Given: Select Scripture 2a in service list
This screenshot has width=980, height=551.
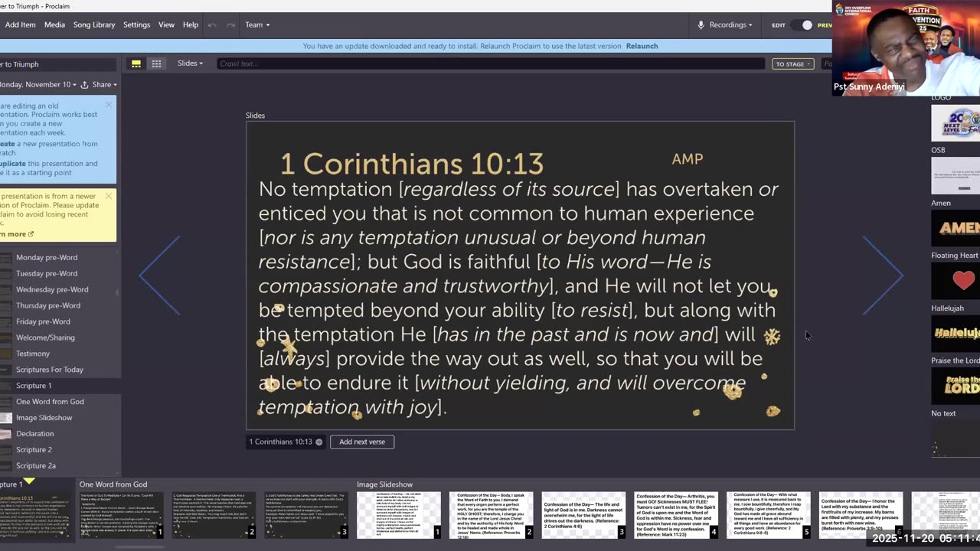Looking at the screenshot, I should [36, 466].
